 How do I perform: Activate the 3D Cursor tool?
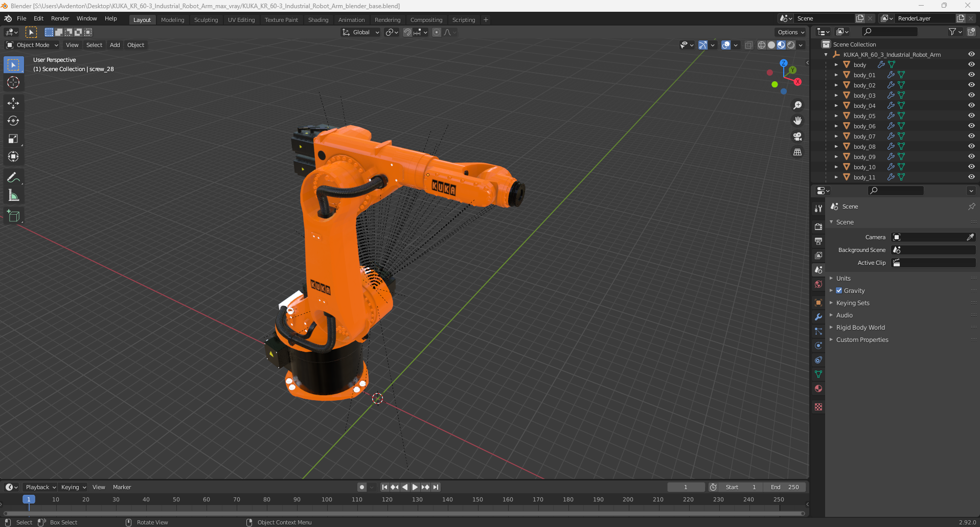pyautogui.click(x=13, y=82)
